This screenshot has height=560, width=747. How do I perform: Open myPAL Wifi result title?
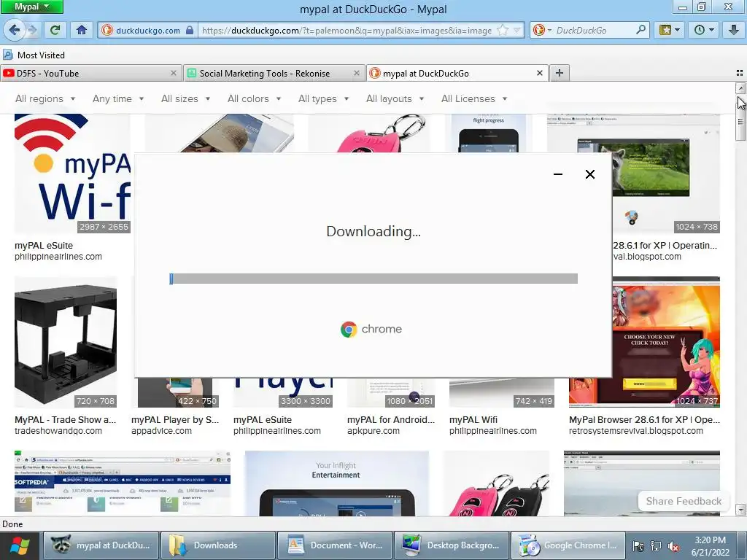point(473,419)
